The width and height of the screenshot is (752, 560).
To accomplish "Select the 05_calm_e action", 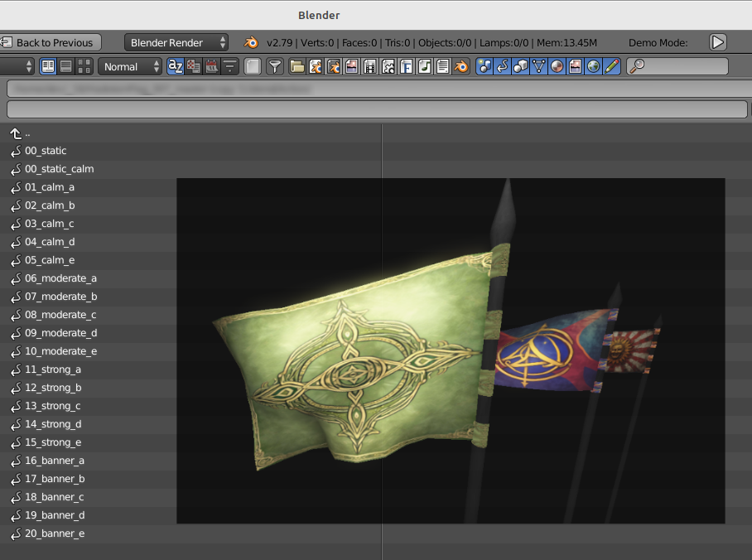I will click(50, 260).
